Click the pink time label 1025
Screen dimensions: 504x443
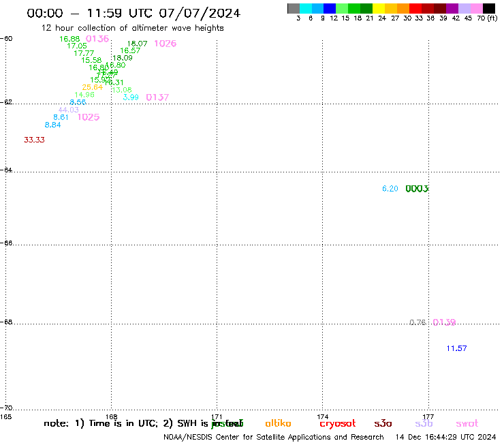(89, 117)
